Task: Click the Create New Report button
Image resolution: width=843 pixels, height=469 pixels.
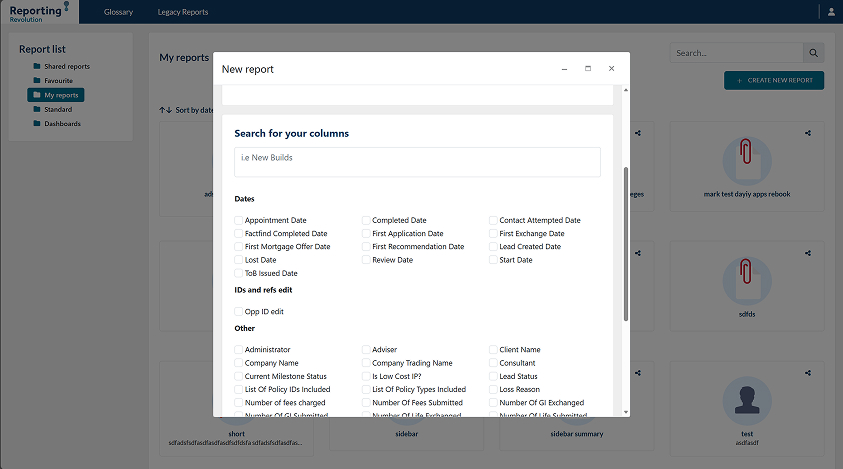Action: coord(774,80)
